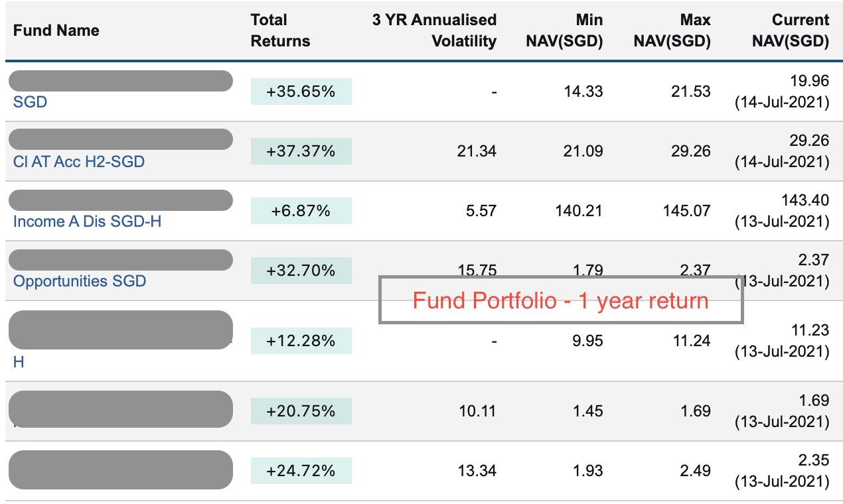This screenshot has width=843, height=504.
Task: Click the Fund Portfolio 1 year return label
Action: [x=560, y=300]
